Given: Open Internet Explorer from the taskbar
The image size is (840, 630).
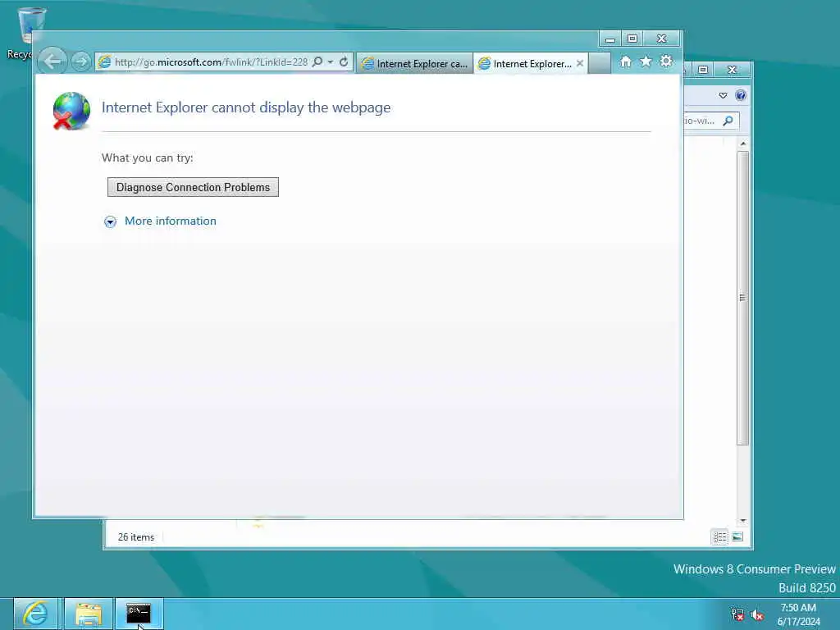Looking at the screenshot, I should (x=36, y=614).
